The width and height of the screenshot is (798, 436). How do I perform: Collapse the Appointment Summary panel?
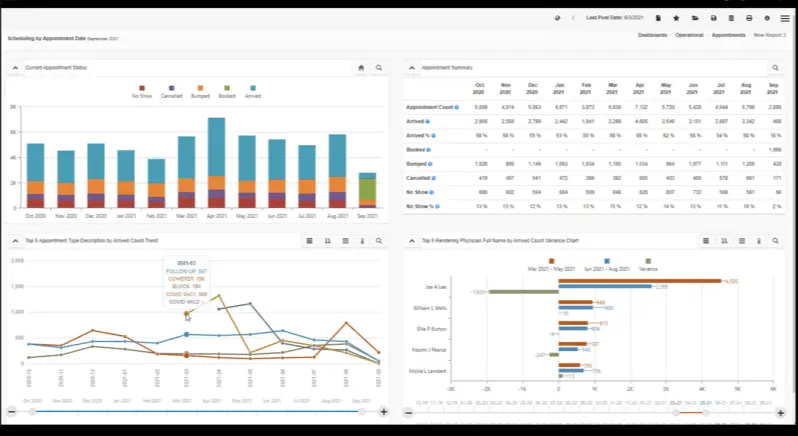click(x=411, y=68)
